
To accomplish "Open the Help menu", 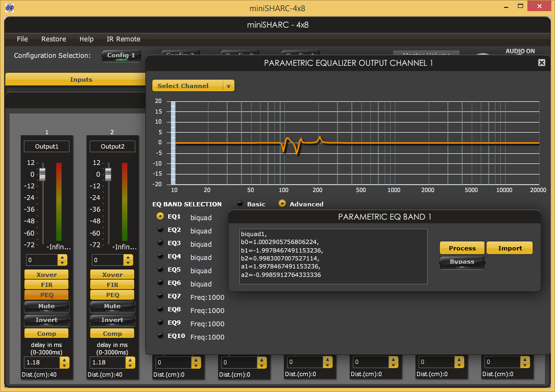I will click(x=86, y=39).
